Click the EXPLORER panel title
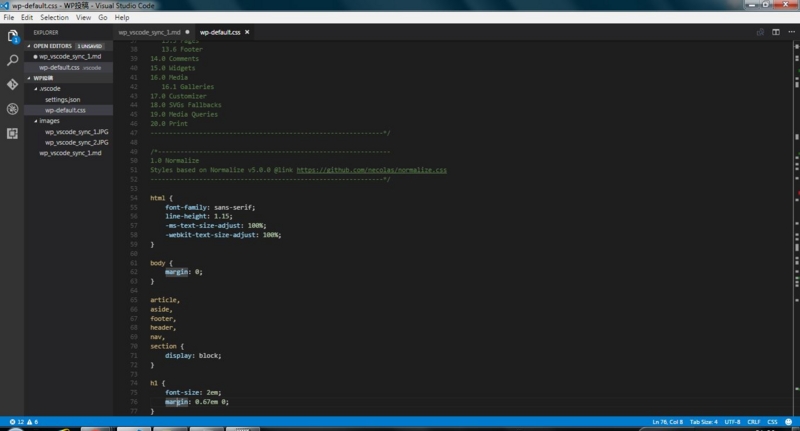Screen dimensions: 800x431 (45, 32)
